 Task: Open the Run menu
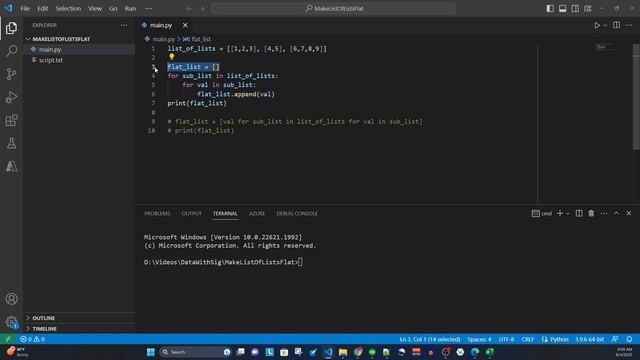130,9
